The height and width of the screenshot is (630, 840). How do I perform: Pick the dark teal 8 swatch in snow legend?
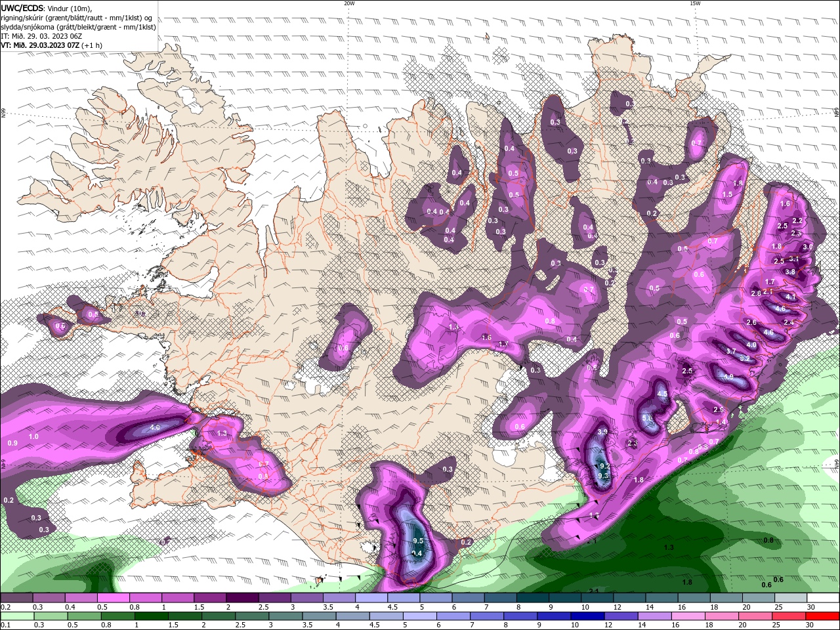tap(533, 598)
